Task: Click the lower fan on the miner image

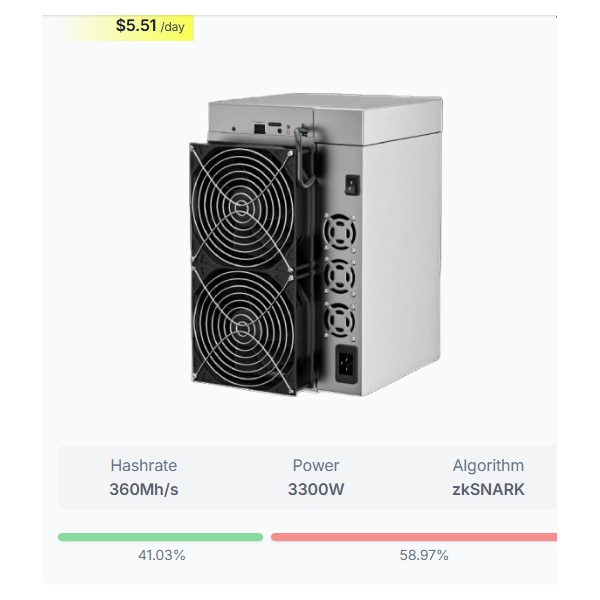Action: point(243,329)
